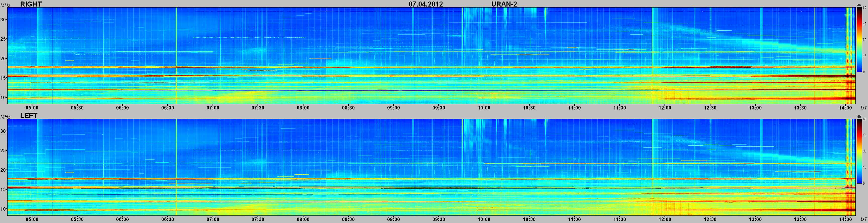
Task: Click the 09:30 tick under the LEFT panel
Action: click(x=439, y=219)
